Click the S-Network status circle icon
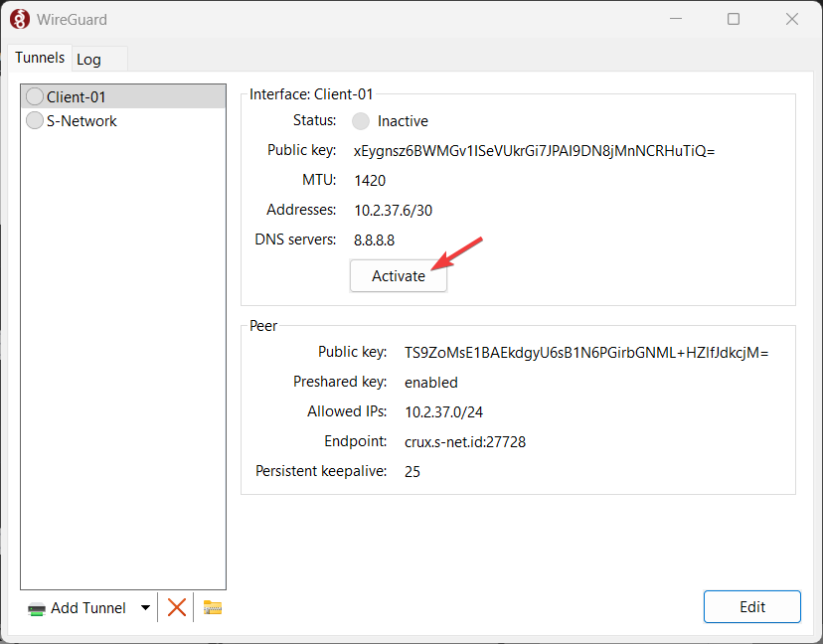 35,120
